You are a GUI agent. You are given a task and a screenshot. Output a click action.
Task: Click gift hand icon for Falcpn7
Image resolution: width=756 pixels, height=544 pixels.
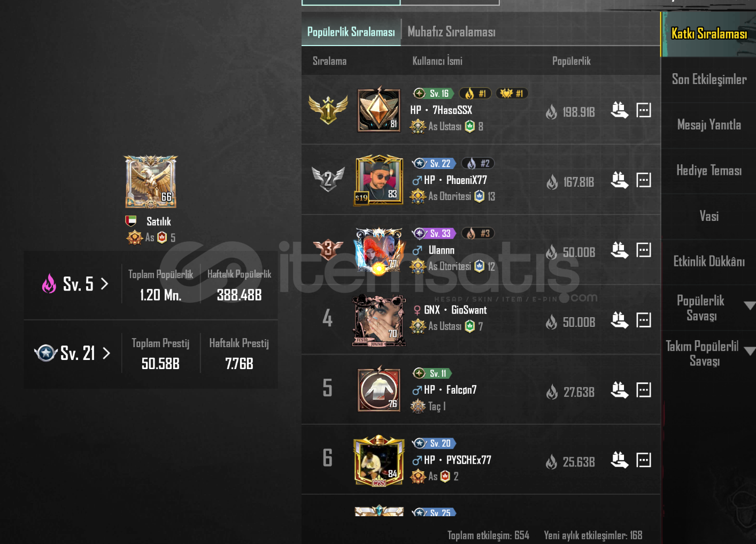click(x=619, y=390)
